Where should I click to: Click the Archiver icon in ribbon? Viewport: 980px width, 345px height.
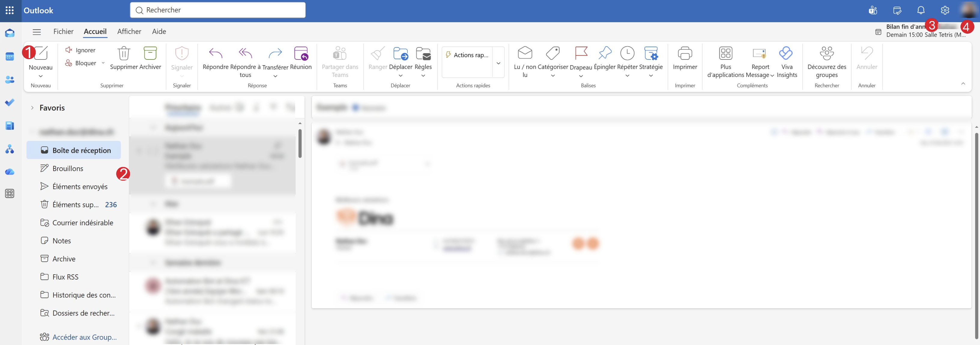click(150, 53)
